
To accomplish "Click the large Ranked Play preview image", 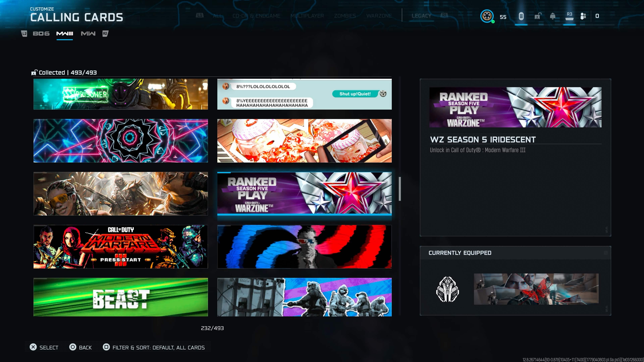I will pyautogui.click(x=516, y=107).
